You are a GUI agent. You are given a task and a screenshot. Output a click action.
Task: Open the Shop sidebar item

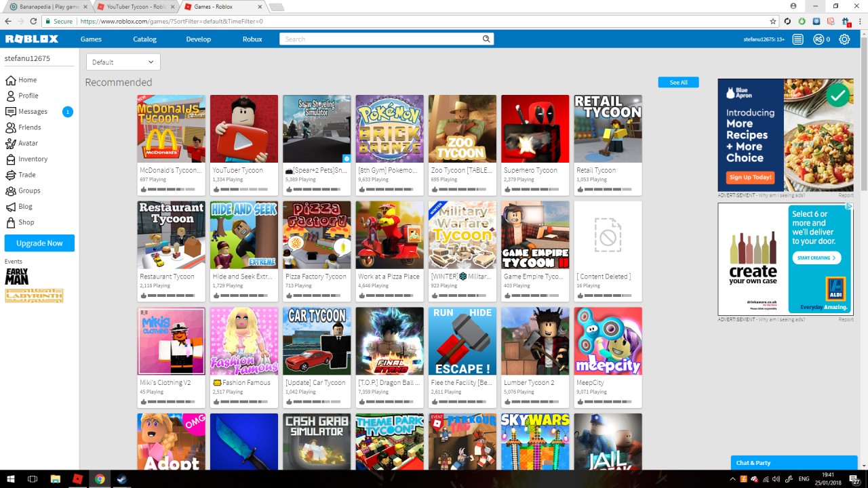26,222
